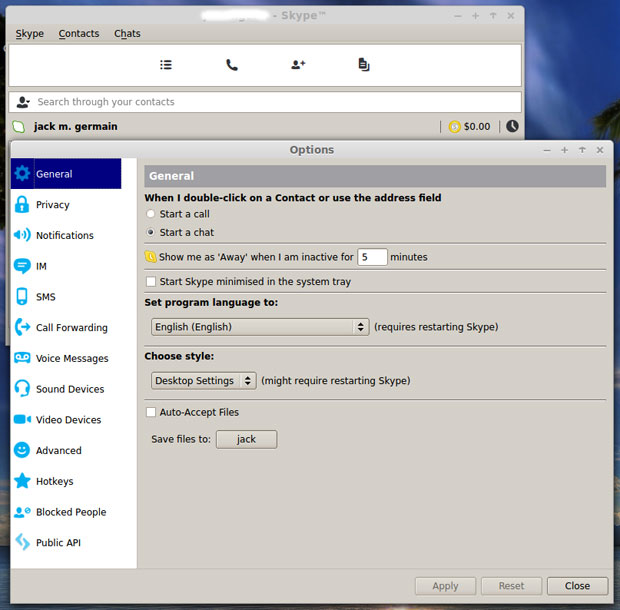Enable Auto-Accept Files checkbox
Viewport: 620px width, 610px height.
click(x=151, y=412)
